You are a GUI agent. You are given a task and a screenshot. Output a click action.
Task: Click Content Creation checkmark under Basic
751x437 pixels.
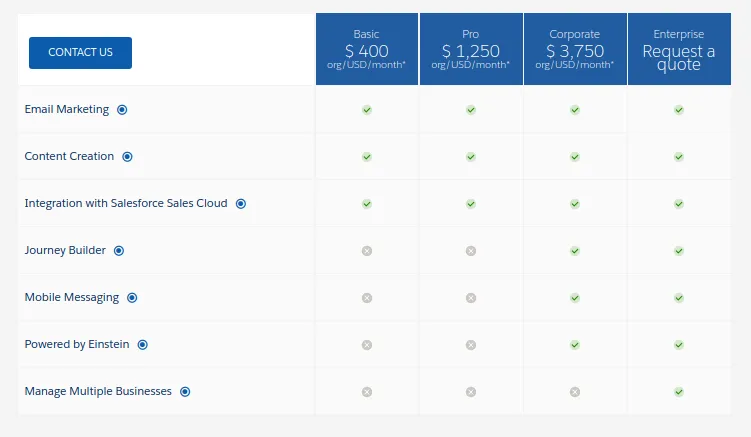tap(367, 157)
